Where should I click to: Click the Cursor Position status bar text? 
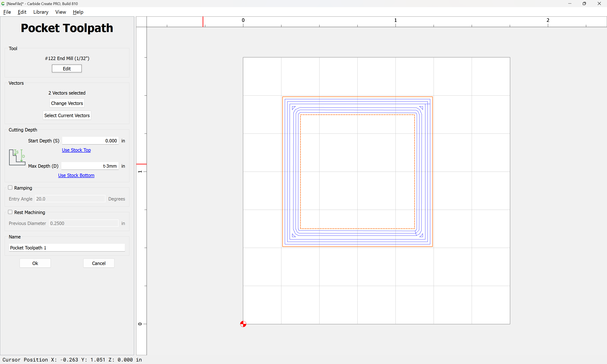pos(72,360)
